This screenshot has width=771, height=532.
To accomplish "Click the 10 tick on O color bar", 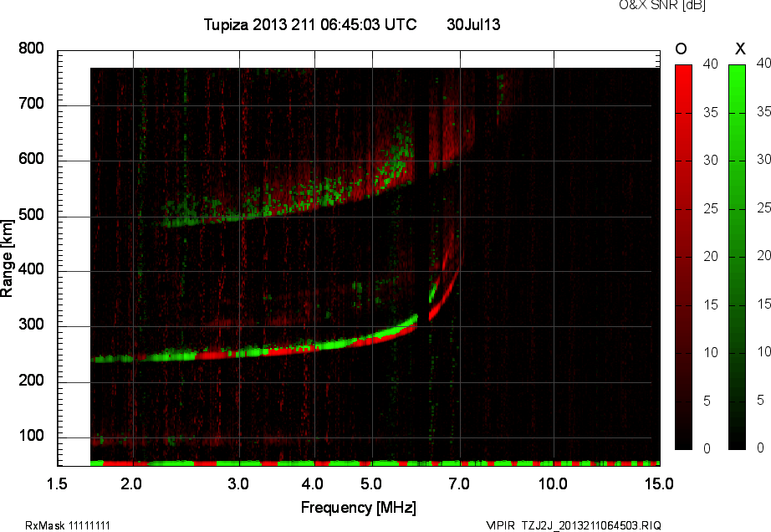I will (711, 352).
